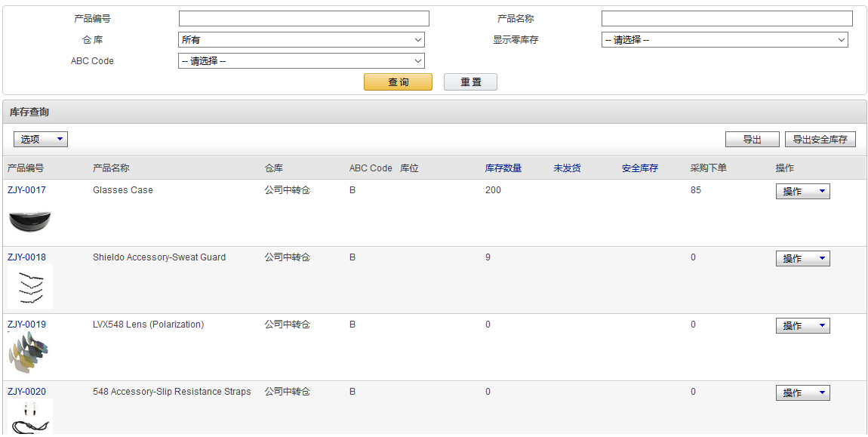Open product link ZJY-0018

pos(26,257)
